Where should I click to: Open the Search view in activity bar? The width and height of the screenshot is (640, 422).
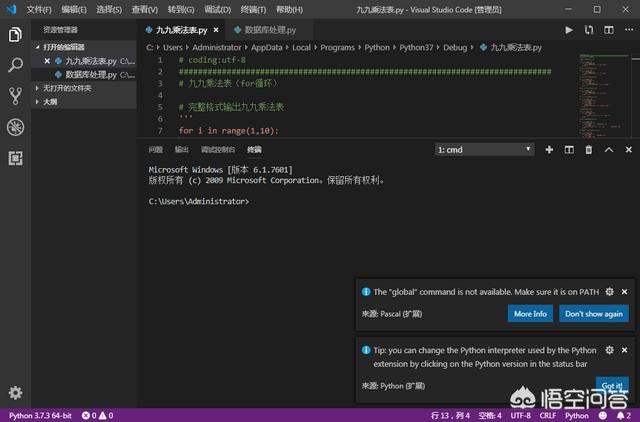tap(15, 65)
